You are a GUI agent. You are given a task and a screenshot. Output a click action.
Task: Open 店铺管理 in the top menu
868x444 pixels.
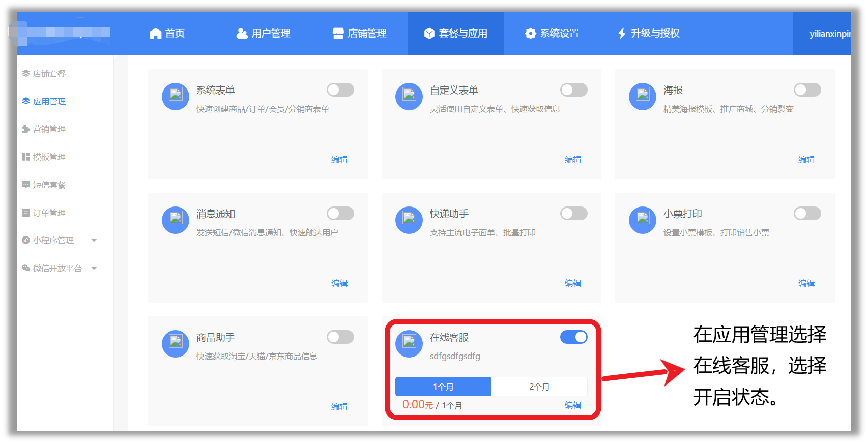click(360, 34)
